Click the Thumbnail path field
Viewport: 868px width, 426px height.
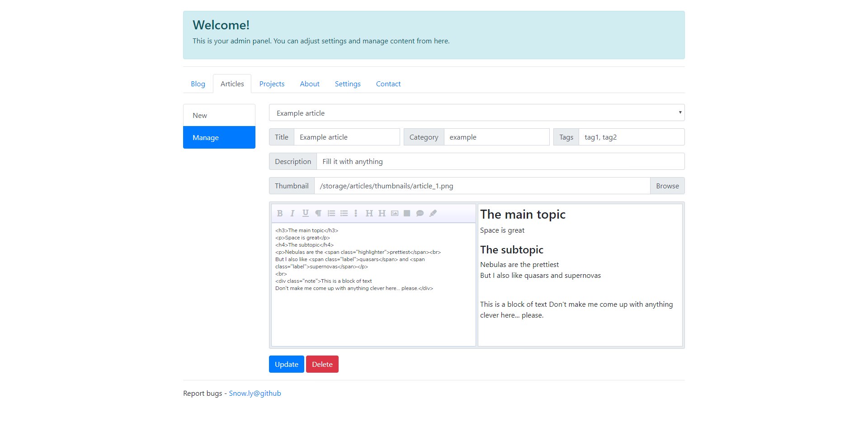482,186
